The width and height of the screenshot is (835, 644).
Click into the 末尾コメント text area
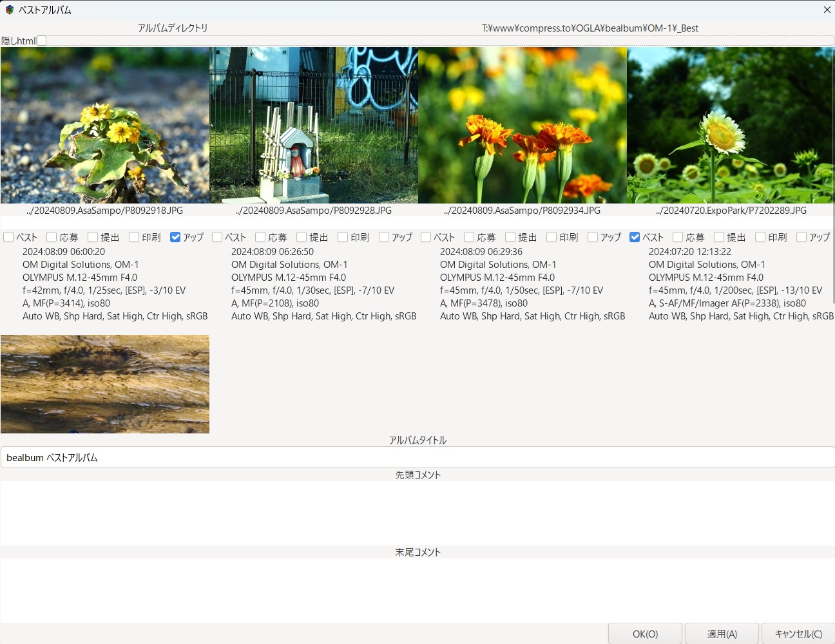[417, 590]
